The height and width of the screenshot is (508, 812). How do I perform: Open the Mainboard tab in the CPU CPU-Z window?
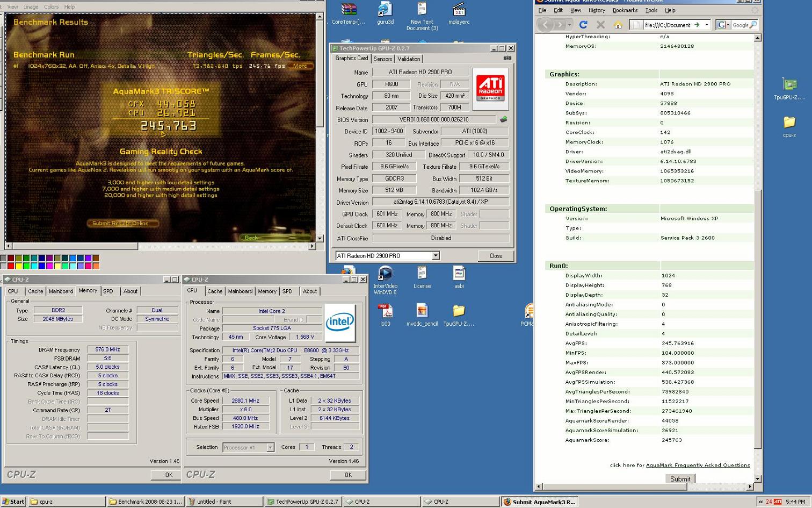coord(240,291)
